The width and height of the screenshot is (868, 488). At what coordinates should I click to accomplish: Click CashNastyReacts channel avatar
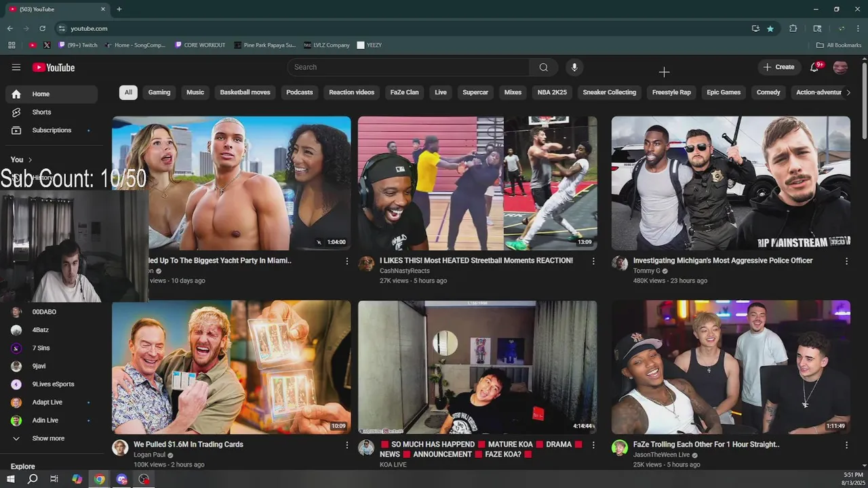[x=366, y=264]
